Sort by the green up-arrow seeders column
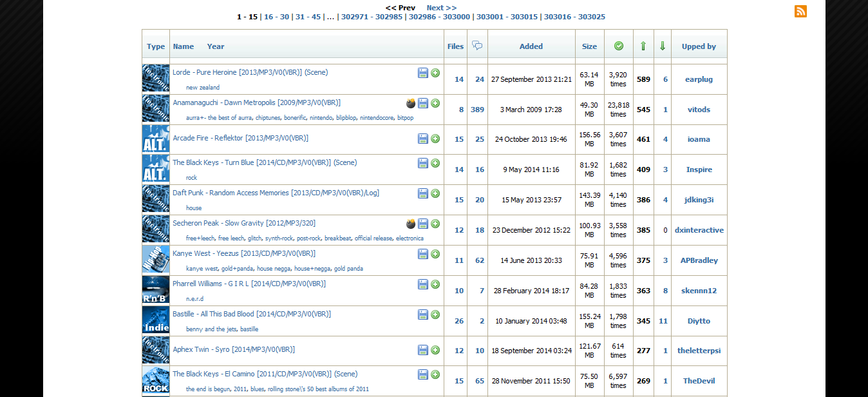The width and height of the screenshot is (868, 397). click(x=643, y=46)
